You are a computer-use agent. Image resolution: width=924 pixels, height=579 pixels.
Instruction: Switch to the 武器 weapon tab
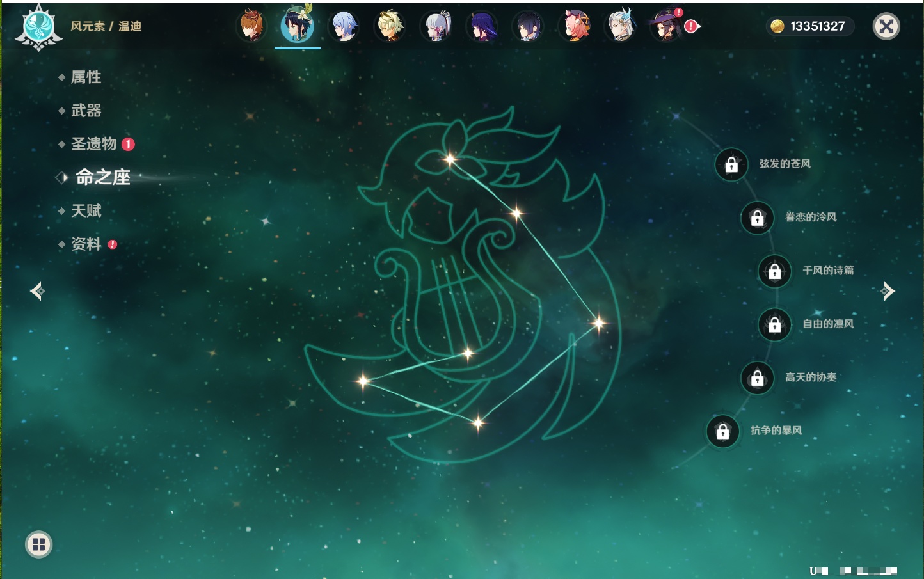[86, 111]
